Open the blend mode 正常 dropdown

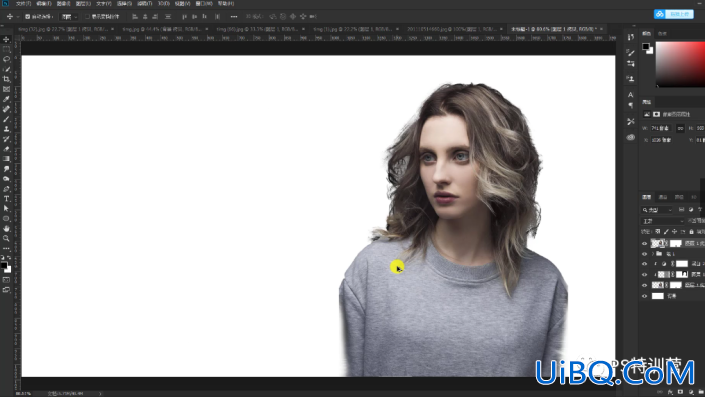click(x=663, y=221)
